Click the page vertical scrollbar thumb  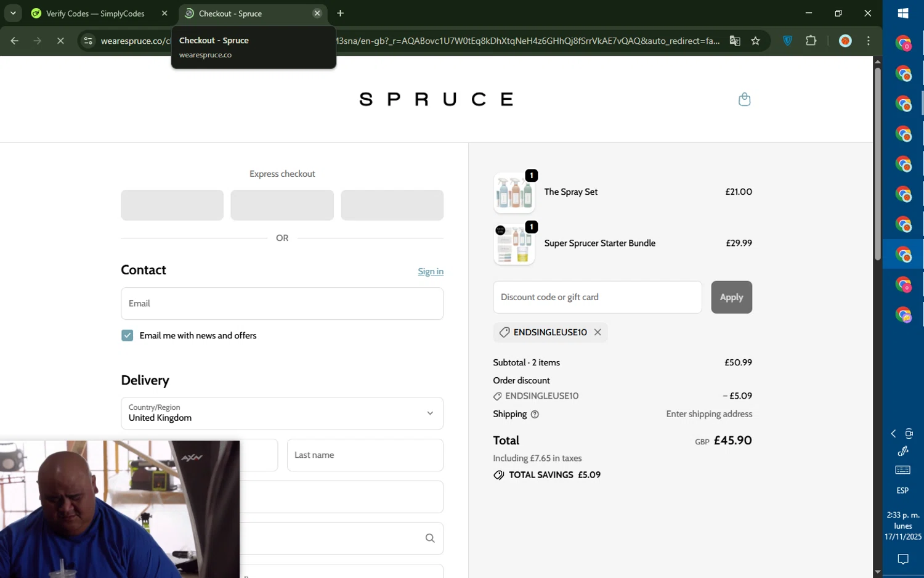pyautogui.click(x=877, y=163)
